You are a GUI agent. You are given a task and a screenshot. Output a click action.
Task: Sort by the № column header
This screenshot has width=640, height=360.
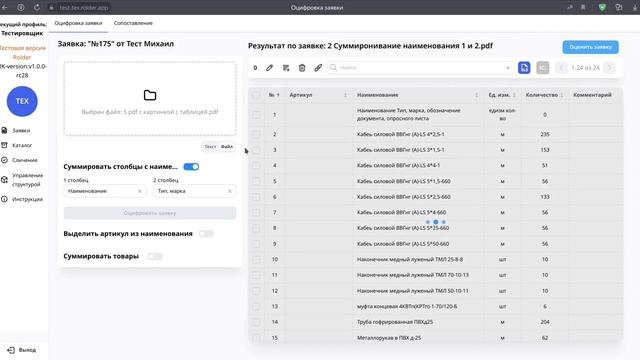coord(274,95)
